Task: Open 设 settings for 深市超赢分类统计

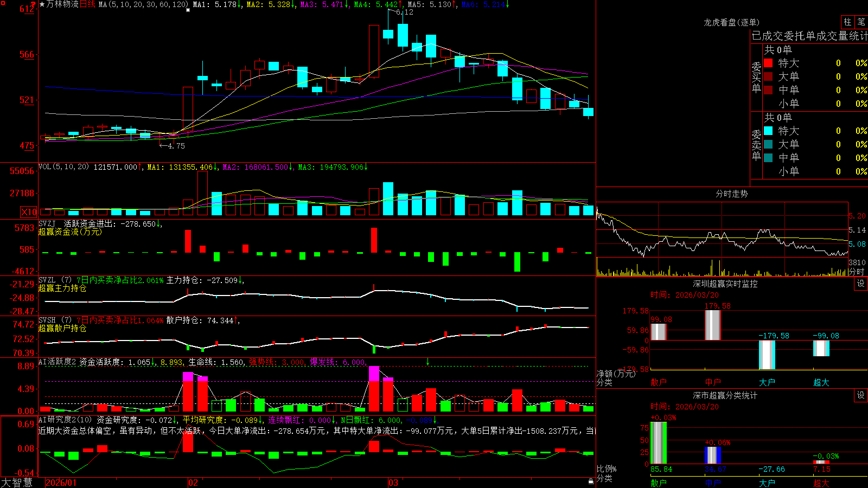Action: (861, 395)
